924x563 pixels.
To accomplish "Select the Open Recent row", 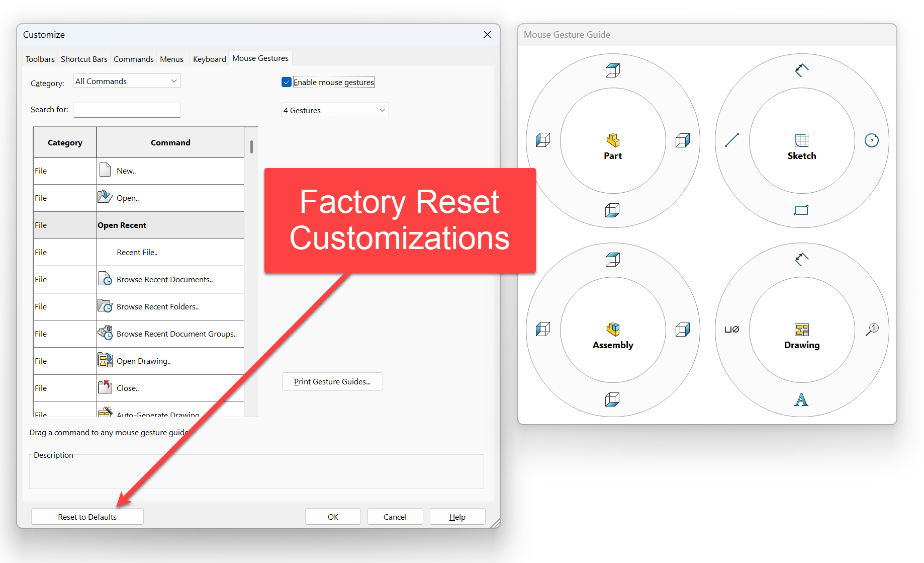I will 139,225.
